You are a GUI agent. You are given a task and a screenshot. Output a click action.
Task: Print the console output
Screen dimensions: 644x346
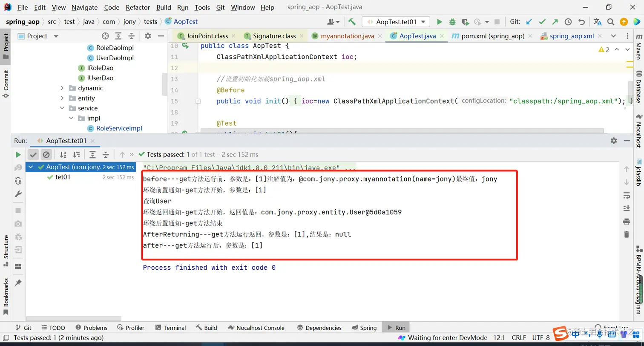(x=626, y=222)
